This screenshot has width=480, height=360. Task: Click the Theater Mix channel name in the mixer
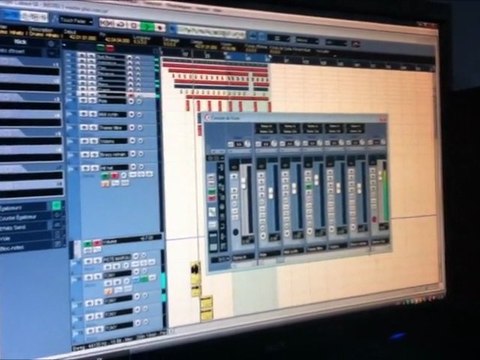pos(315,249)
